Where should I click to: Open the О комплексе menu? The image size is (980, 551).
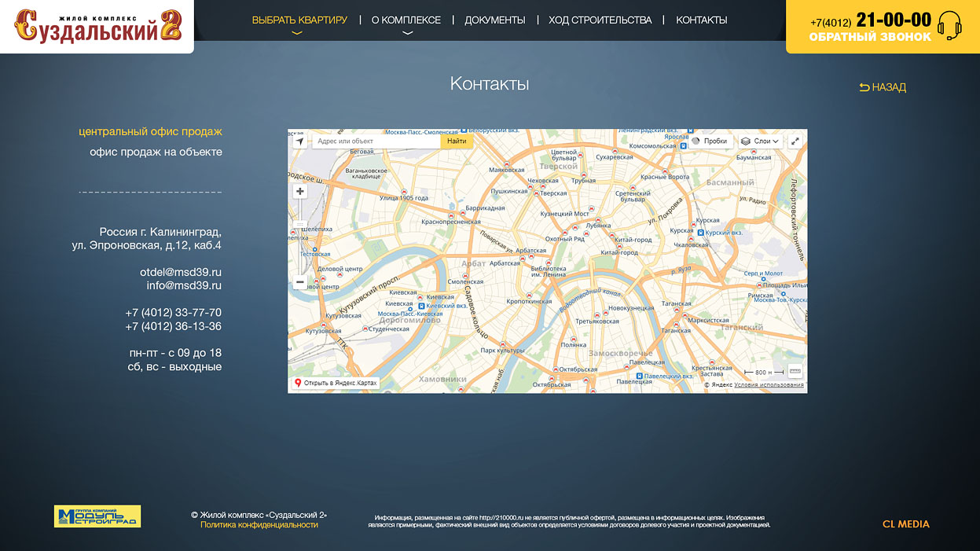406,20
